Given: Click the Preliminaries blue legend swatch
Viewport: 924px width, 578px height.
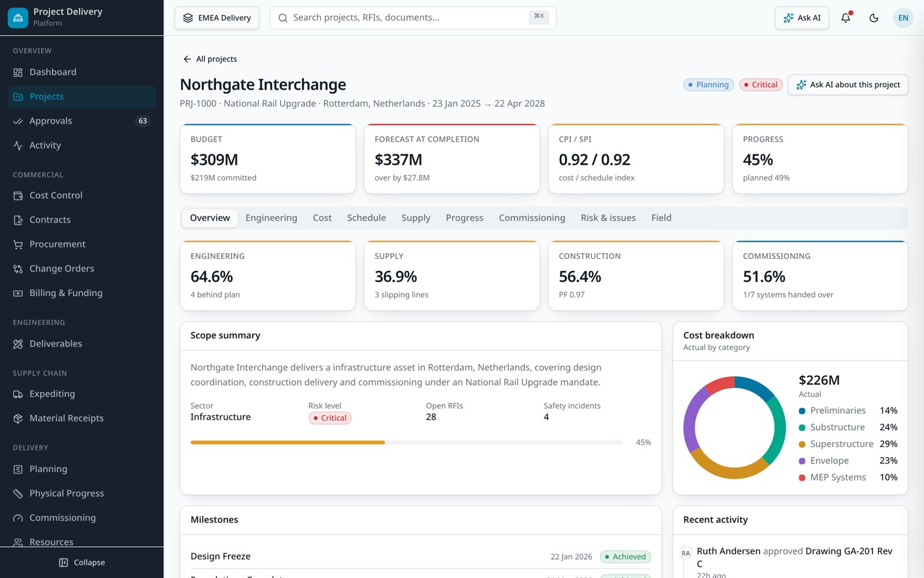Looking at the screenshot, I should pyautogui.click(x=802, y=411).
